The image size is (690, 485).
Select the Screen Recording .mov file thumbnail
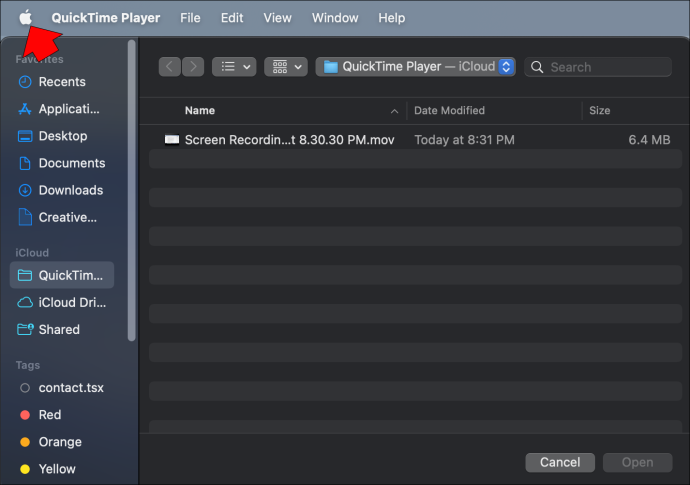(x=172, y=140)
